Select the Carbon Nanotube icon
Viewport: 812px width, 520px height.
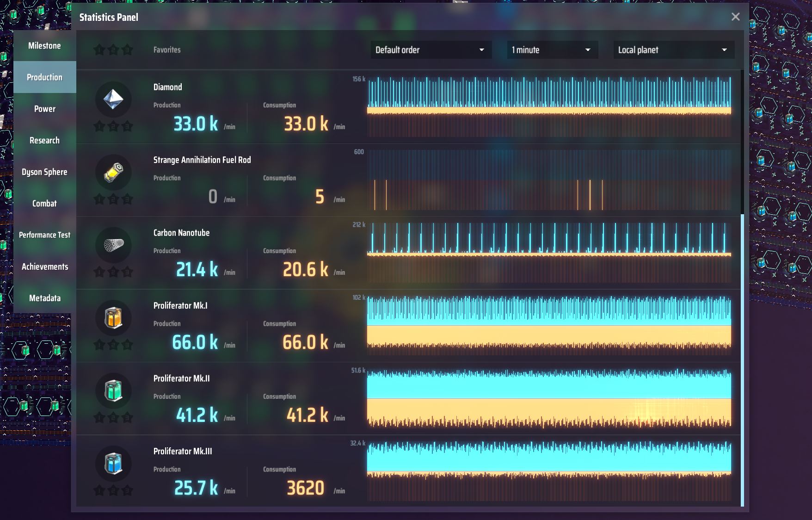point(113,245)
